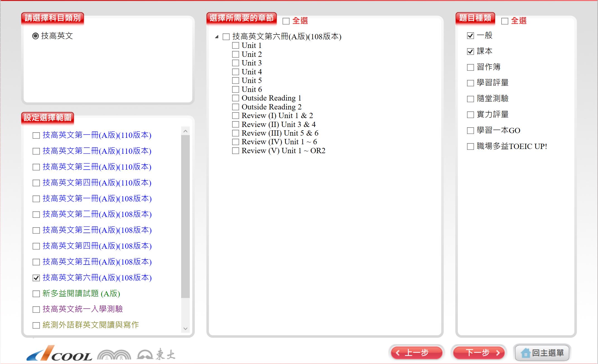Enable the 習作簿 question type
The image size is (598, 364).
[x=470, y=67]
